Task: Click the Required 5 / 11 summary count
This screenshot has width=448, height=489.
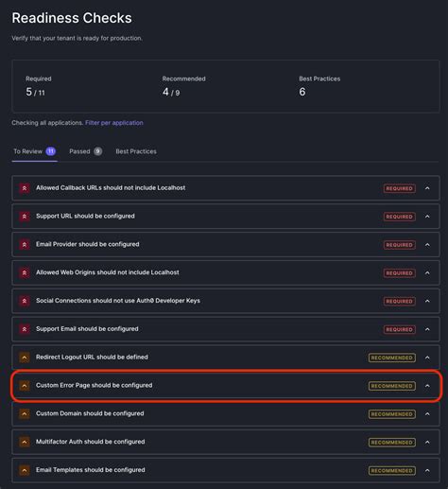Action: (35, 92)
